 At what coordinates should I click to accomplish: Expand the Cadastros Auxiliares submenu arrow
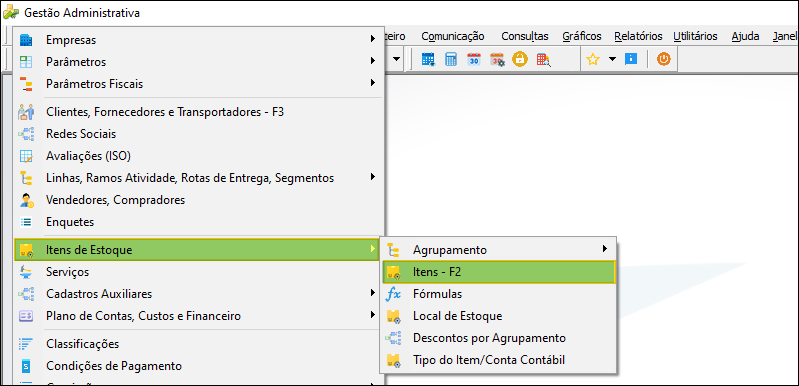pyautogui.click(x=373, y=292)
